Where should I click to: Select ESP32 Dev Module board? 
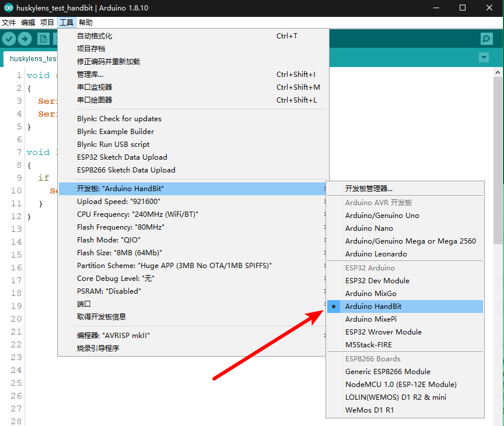click(x=405, y=281)
